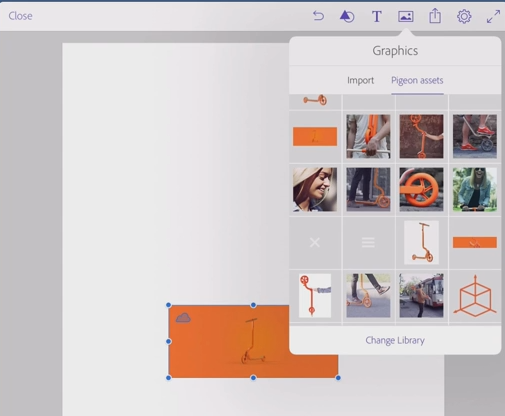Image resolution: width=505 pixels, height=416 pixels.
Task: Switch to the Import tab
Action: point(360,80)
